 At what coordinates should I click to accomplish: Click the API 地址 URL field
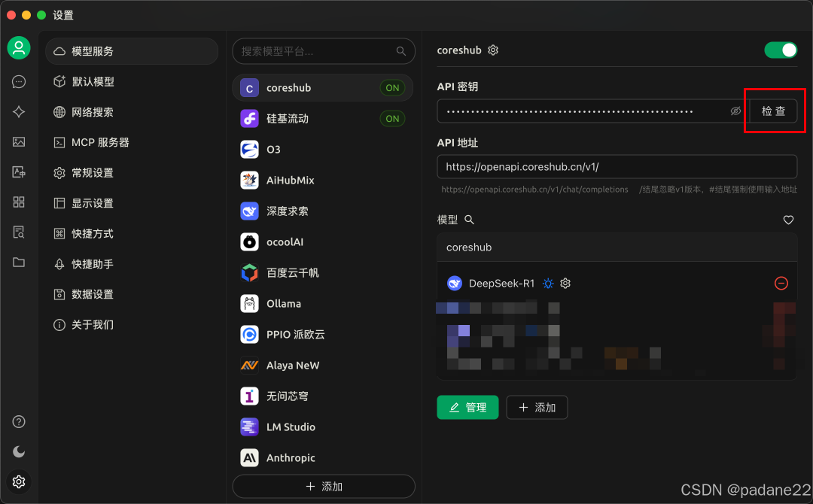617,167
